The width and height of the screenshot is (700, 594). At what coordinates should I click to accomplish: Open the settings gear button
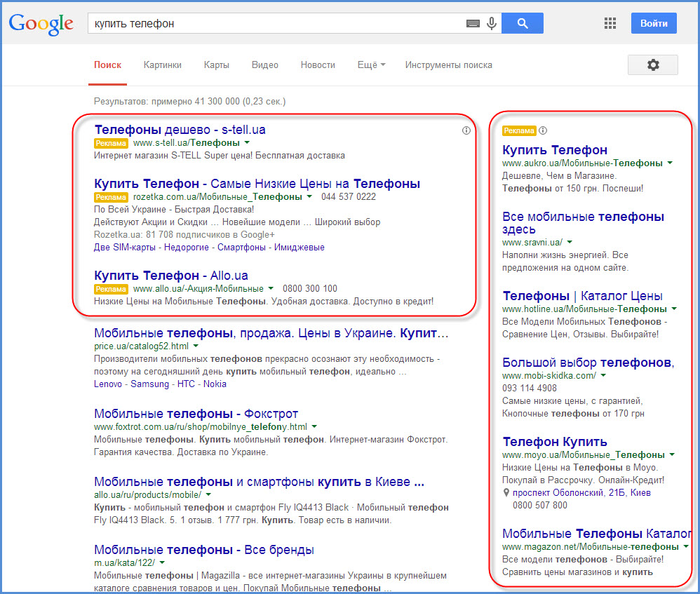[653, 65]
